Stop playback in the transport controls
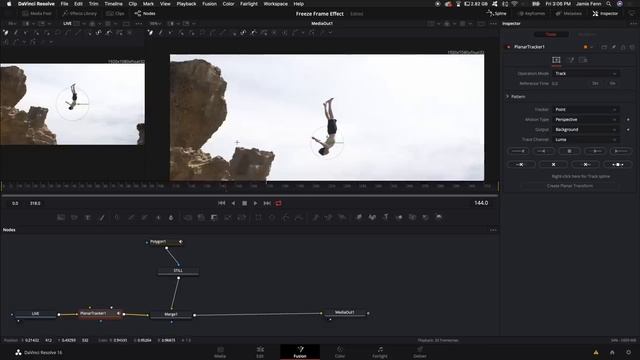Image resolution: width=640 pixels, height=360 pixels. point(244,203)
